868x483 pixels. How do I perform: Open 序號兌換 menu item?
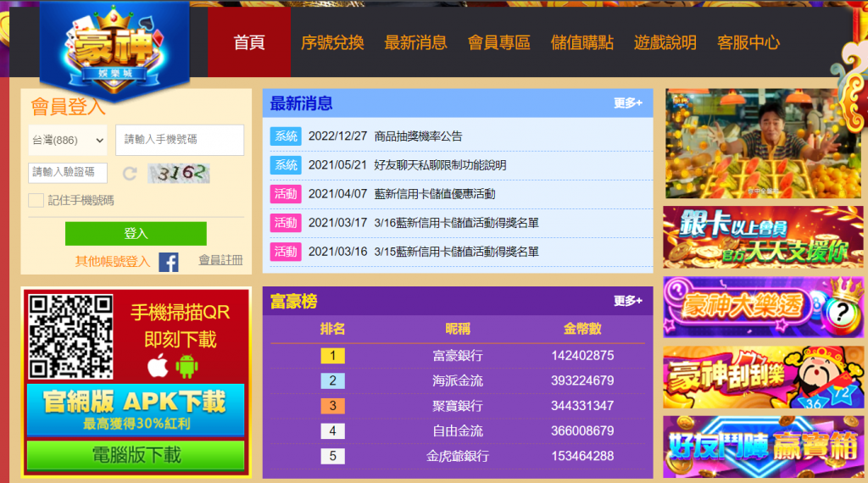(x=332, y=42)
